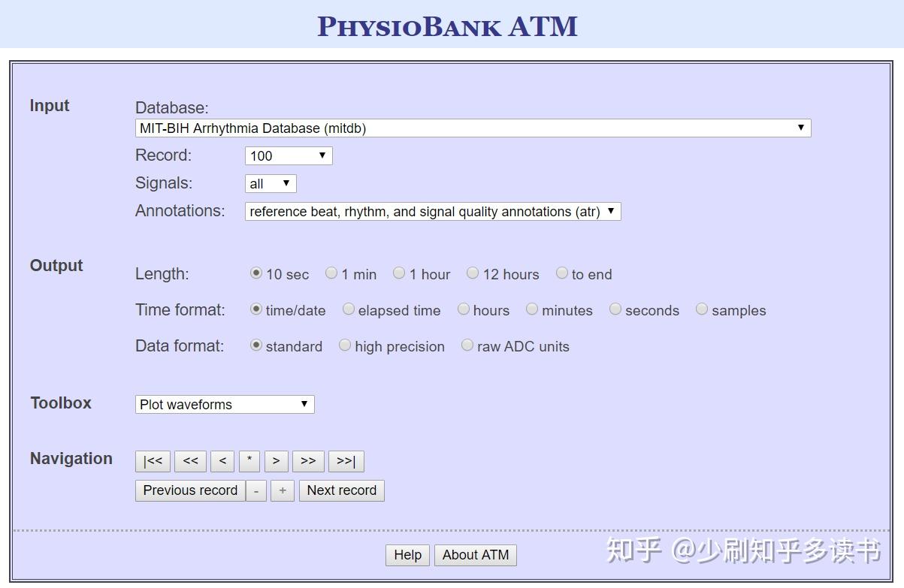Open the Toolbox dropdown showing Plot waveforms

[x=225, y=404]
